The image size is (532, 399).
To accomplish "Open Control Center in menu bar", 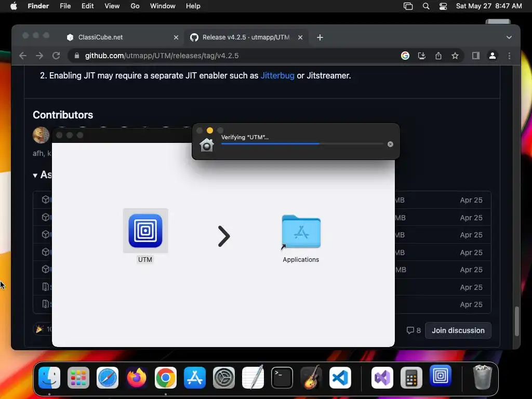I will pos(443,6).
